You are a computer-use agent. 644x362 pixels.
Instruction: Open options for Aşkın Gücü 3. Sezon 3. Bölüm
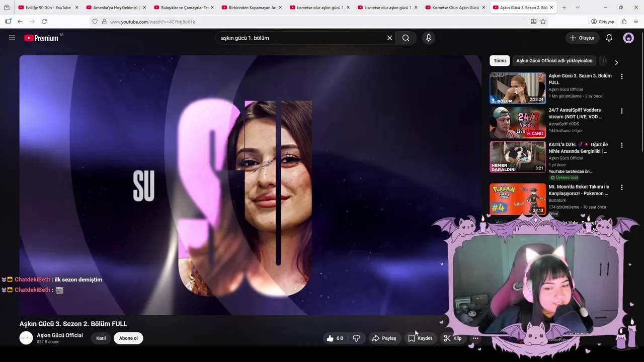coord(622,76)
